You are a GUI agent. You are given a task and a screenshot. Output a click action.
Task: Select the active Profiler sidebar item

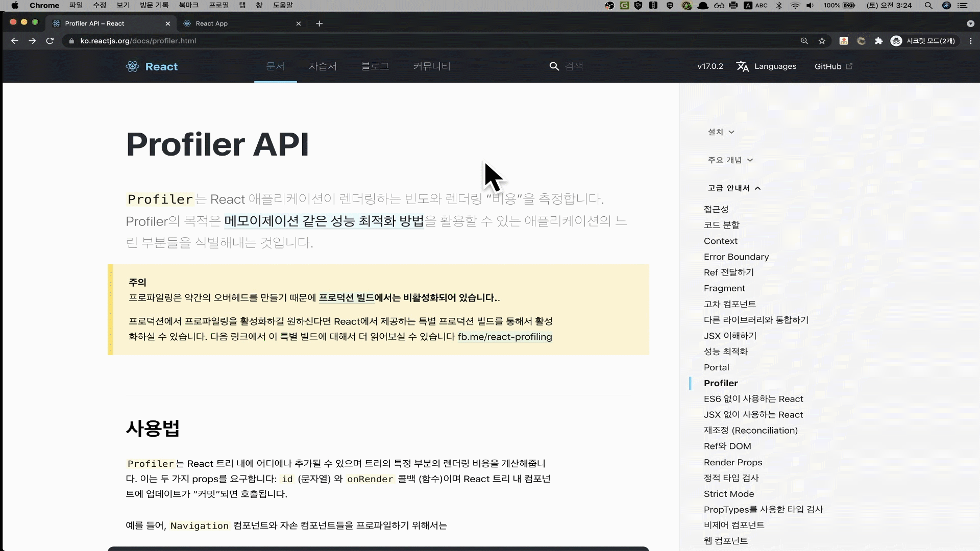pyautogui.click(x=721, y=383)
